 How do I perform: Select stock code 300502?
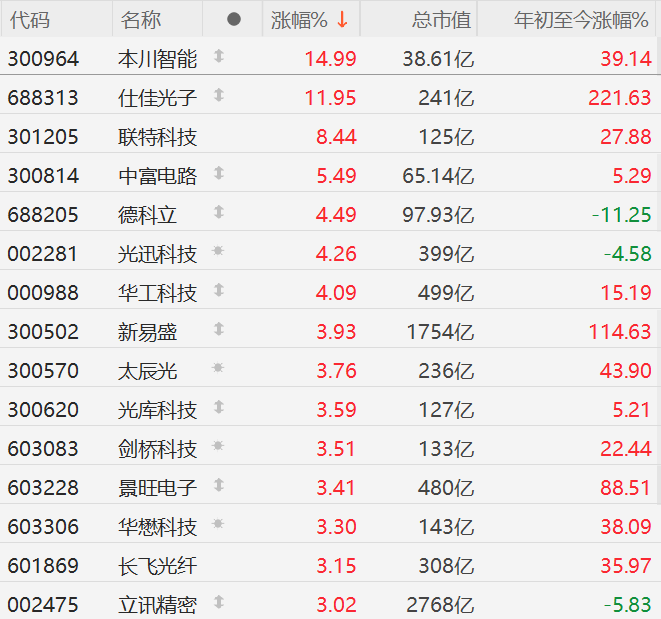click(x=43, y=332)
